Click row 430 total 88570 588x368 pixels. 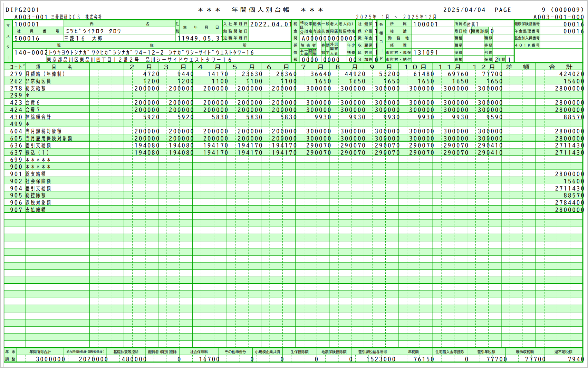tap(574, 117)
